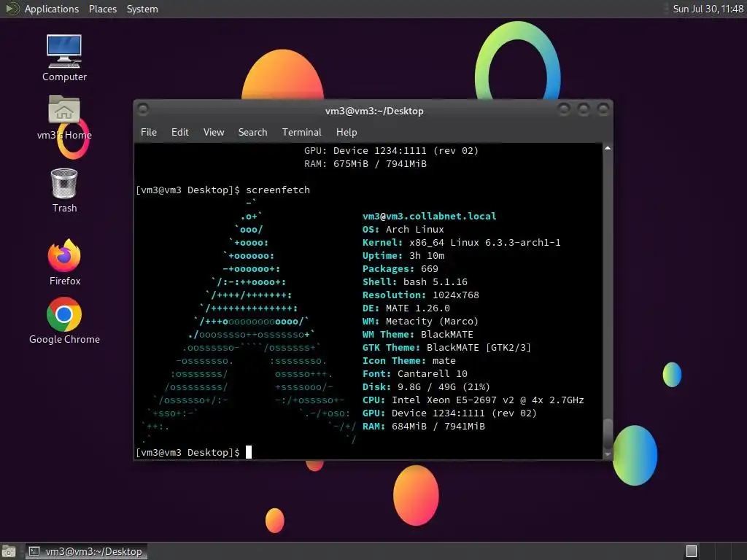Open the Applications menu
This screenshot has width=747, height=560.
coord(52,9)
